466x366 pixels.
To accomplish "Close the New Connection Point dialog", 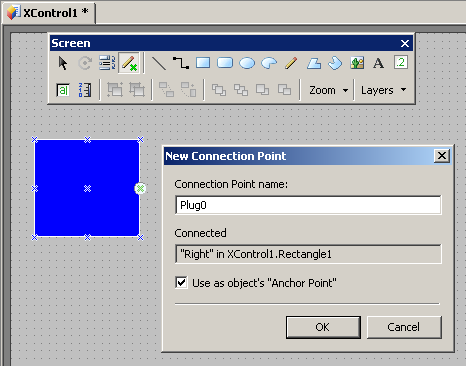I will [x=442, y=156].
